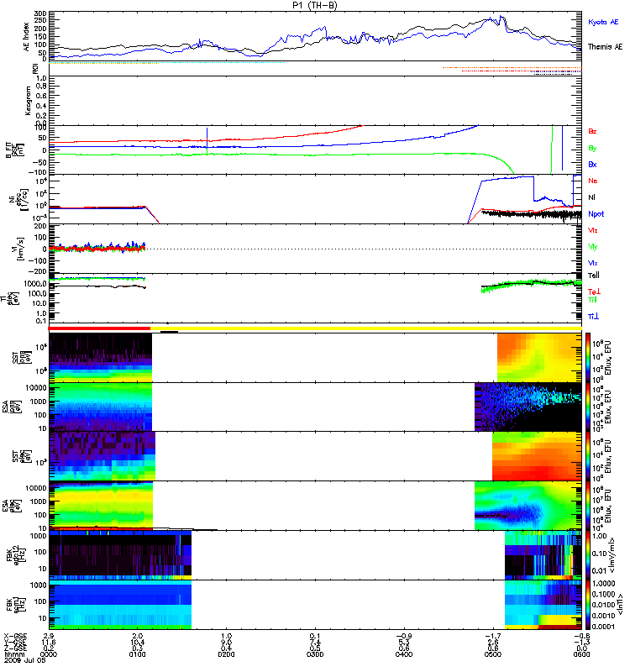Click the red segment of the status bar above SST panel
Viewport: 630px width, 672px height.
coord(99,328)
